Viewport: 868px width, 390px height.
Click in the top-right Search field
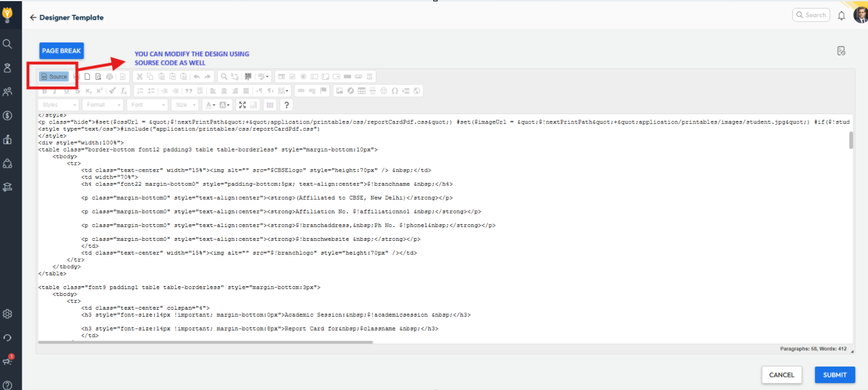815,15
